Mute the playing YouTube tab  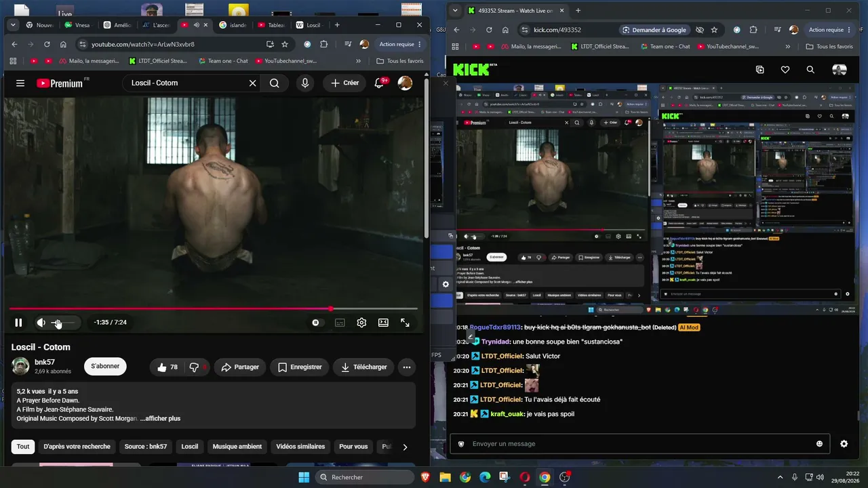(196, 25)
